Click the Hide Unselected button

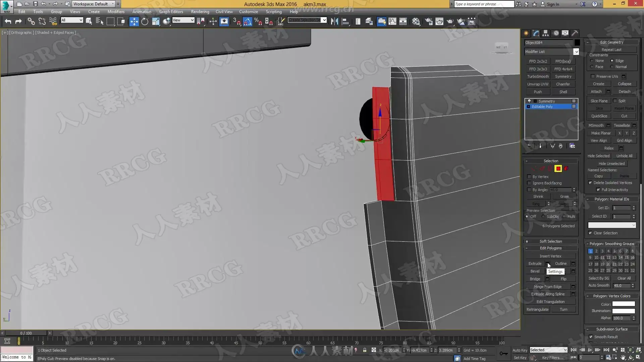(x=611, y=164)
